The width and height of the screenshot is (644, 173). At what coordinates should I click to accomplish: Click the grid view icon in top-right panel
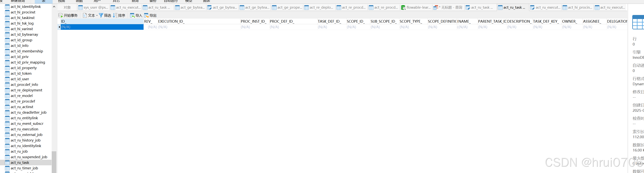coord(638,22)
